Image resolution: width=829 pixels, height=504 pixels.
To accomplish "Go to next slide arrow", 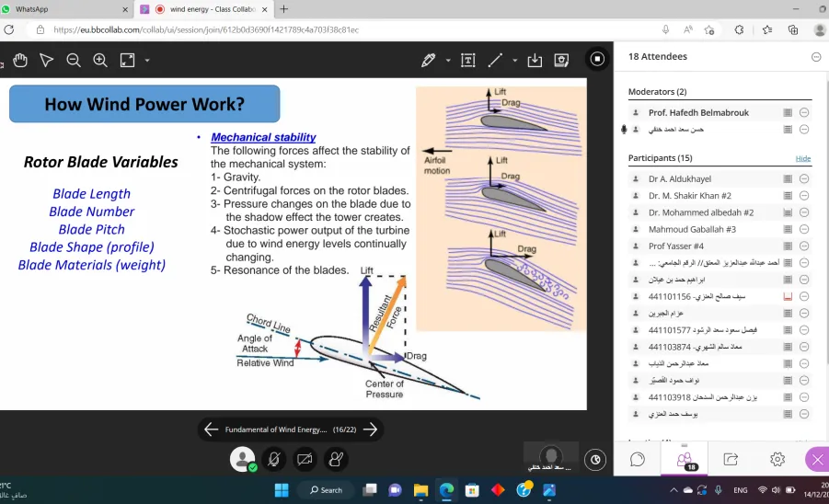I will [371, 430].
